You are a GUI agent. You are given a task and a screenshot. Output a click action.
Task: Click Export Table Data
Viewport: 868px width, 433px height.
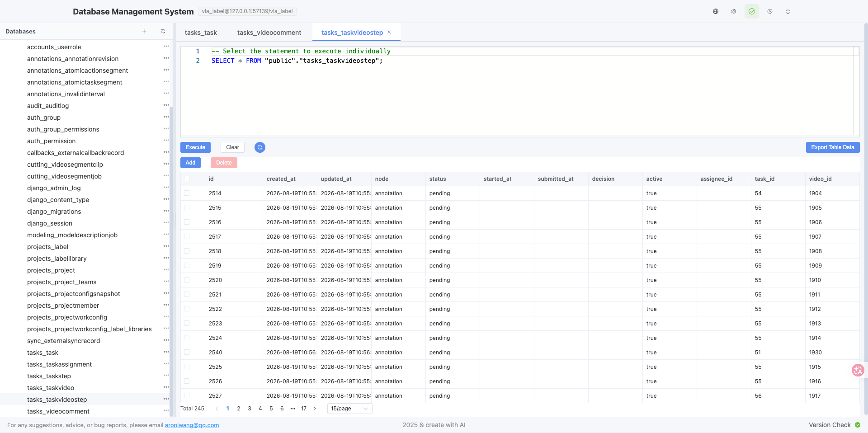[833, 147]
